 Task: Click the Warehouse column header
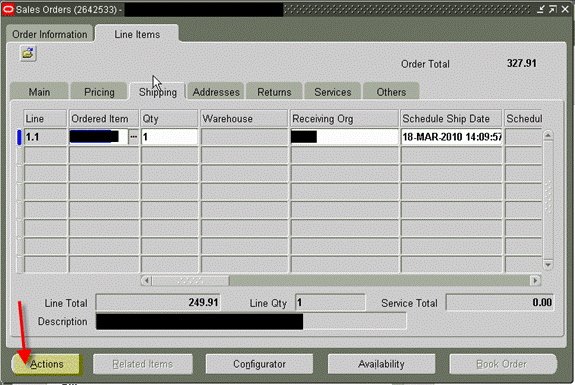(x=244, y=118)
